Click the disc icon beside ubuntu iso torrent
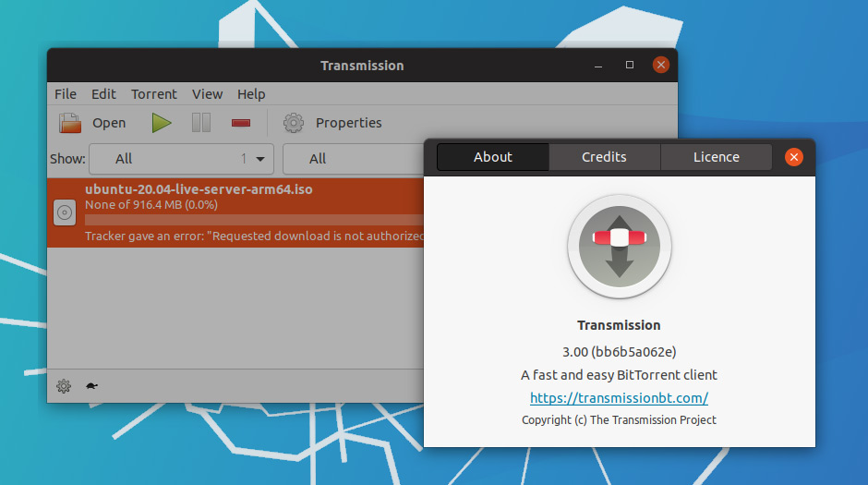This screenshot has height=485, width=868. [x=65, y=212]
